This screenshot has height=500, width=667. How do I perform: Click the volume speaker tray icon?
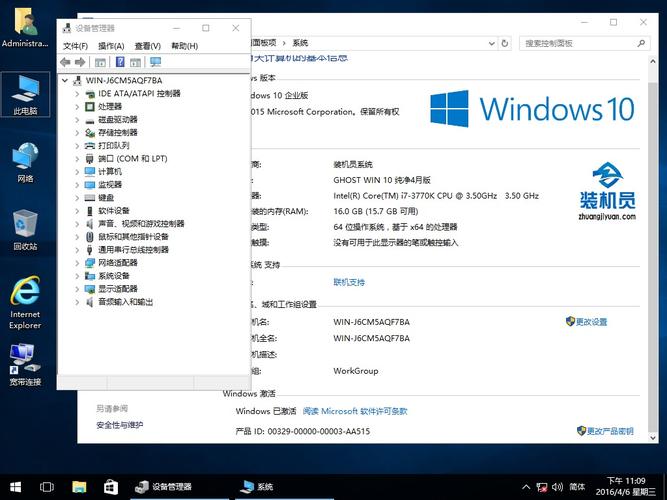tap(557, 487)
